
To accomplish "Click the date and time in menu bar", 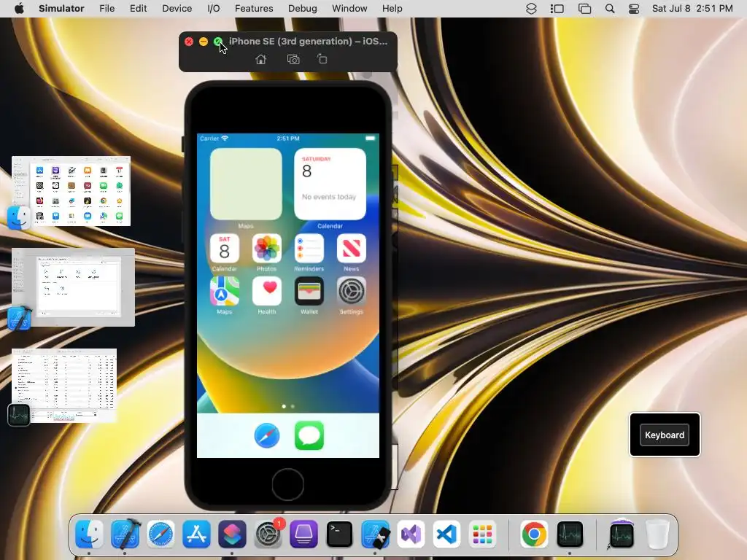I will 692,9.
